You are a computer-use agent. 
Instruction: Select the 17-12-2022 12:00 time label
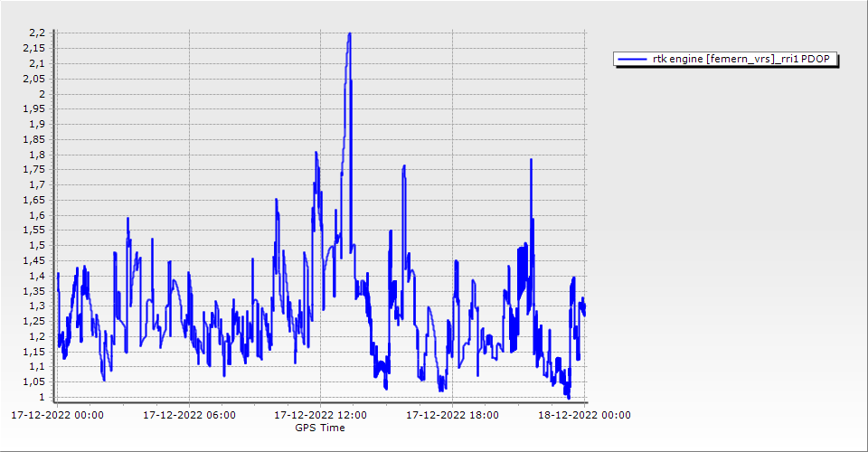[321, 416]
